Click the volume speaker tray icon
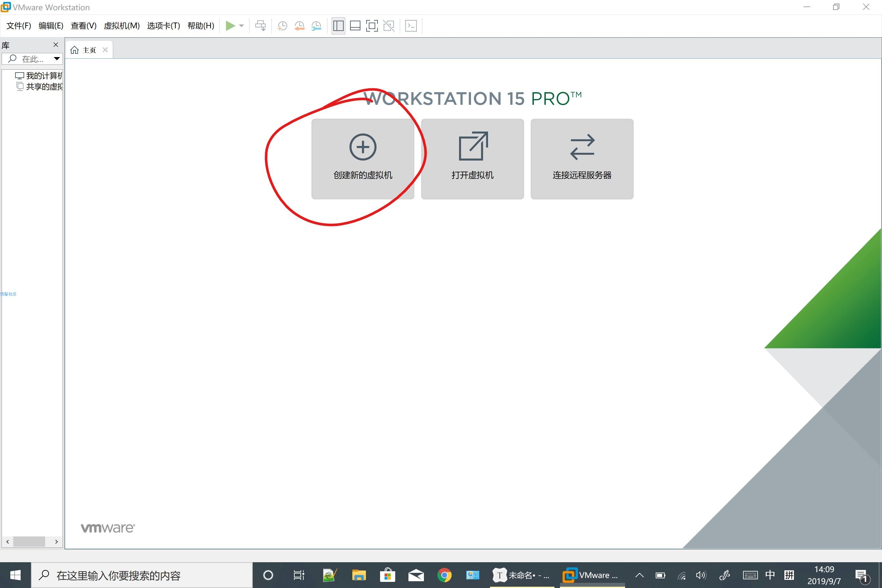The width and height of the screenshot is (882, 588). tap(701, 575)
